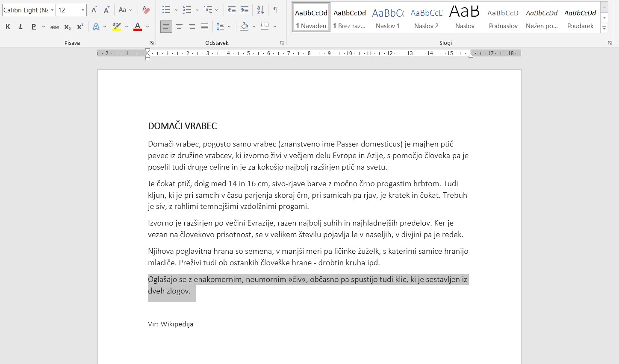Expand full styles gallery

(604, 28)
